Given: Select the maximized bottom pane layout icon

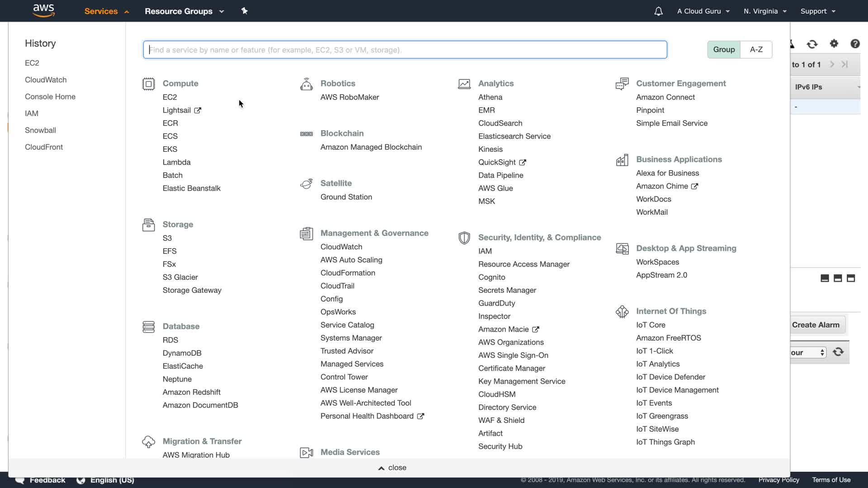Looking at the screenshot, I should tap(851, 278).
